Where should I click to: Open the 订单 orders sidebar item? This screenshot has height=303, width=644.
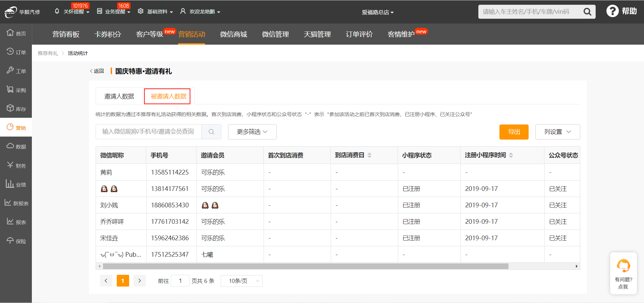point(16,52)
